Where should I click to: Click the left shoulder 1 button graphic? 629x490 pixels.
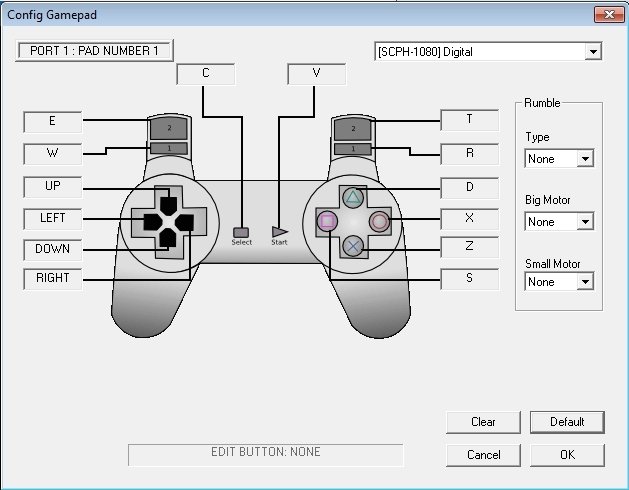click(169, 148)
